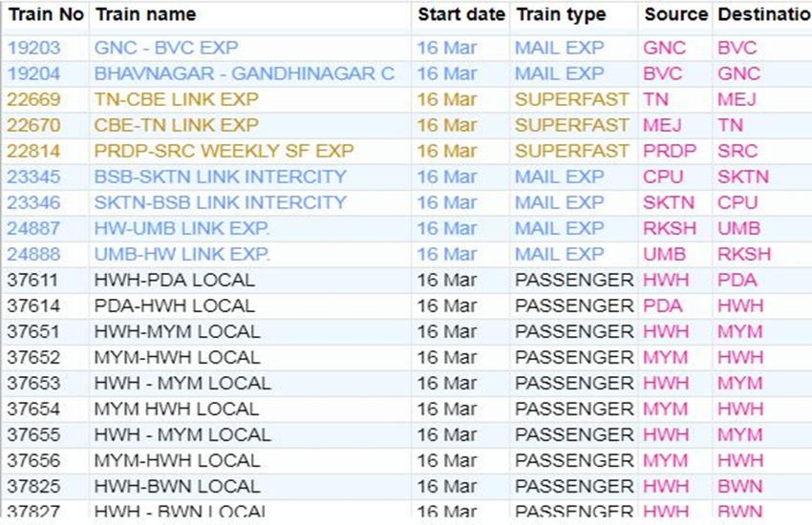Open BHAVNAGAR - GANDHINAGAR C train link
812x525 pixels.
click(x=244, y=73)
